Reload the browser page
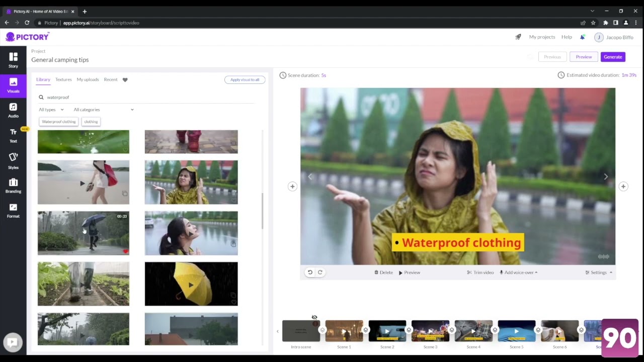Screen dimensions: 644x362 pyautogui.click(x=27, y=23)
